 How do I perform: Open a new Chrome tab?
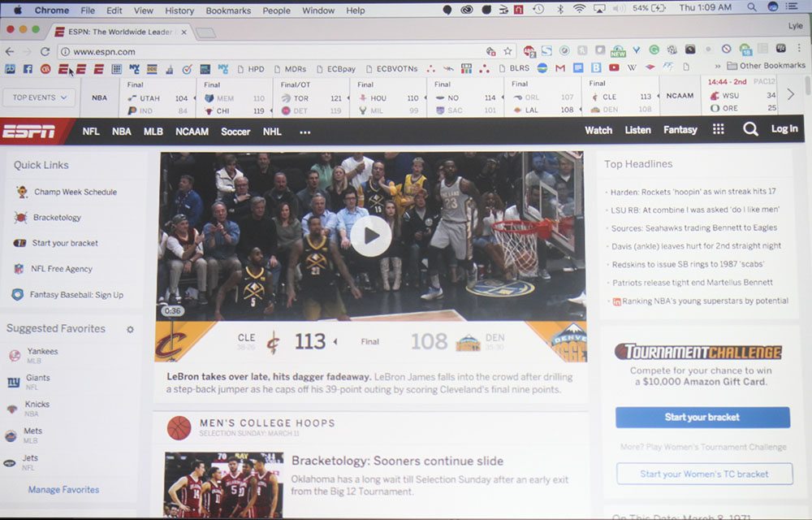click(205, 33)
